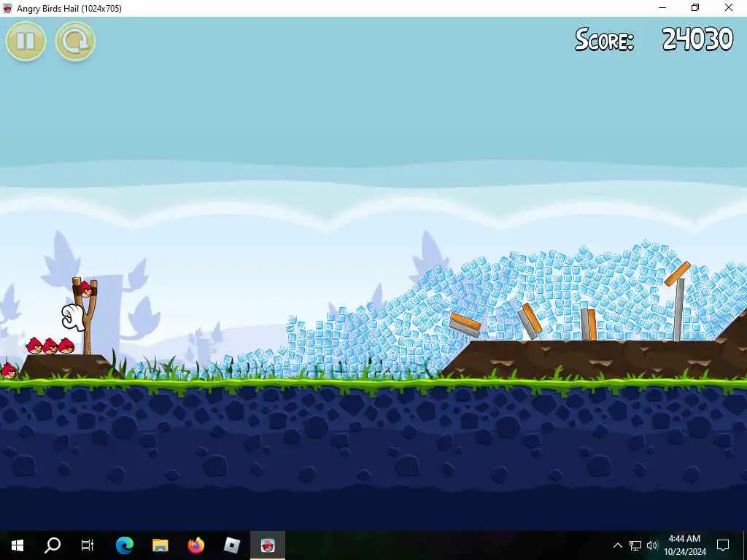
Task: Show hidden system tray icons
Action: tap(617, 545)
